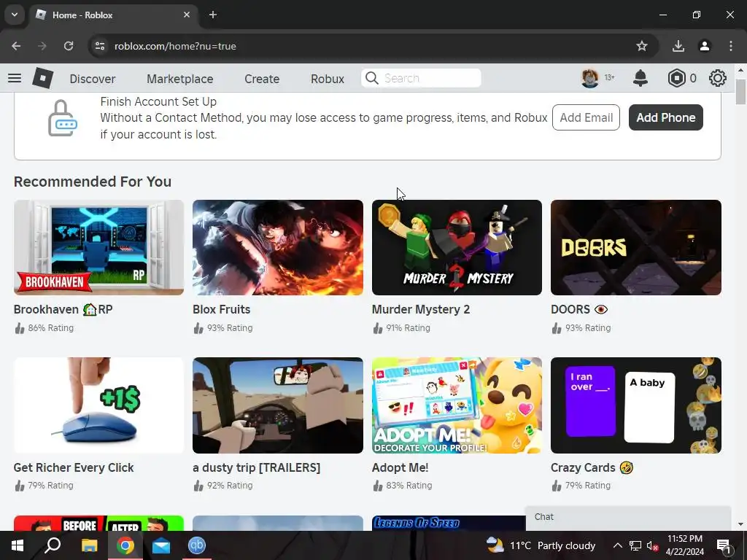Viewport: 747px width, 560px height.
Task: Click the Add Email button
Action: pyautogui.click(x=586, y=117)
